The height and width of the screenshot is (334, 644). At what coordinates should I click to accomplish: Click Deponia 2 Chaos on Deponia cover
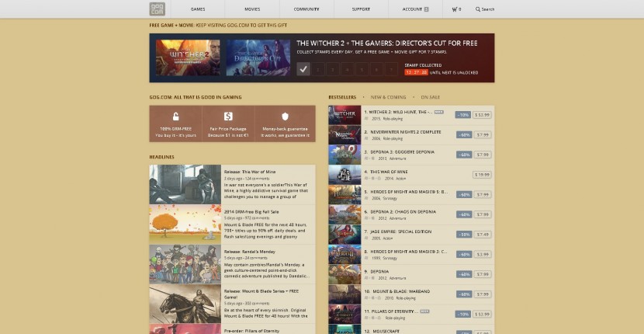coord(345,214)
